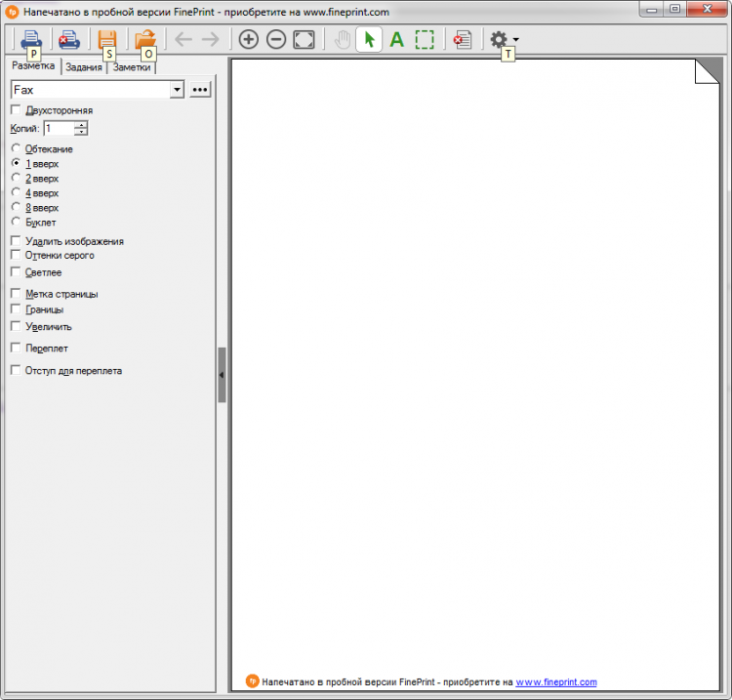
Task: Select the Обтекание radio option
Action: point(16,148)
